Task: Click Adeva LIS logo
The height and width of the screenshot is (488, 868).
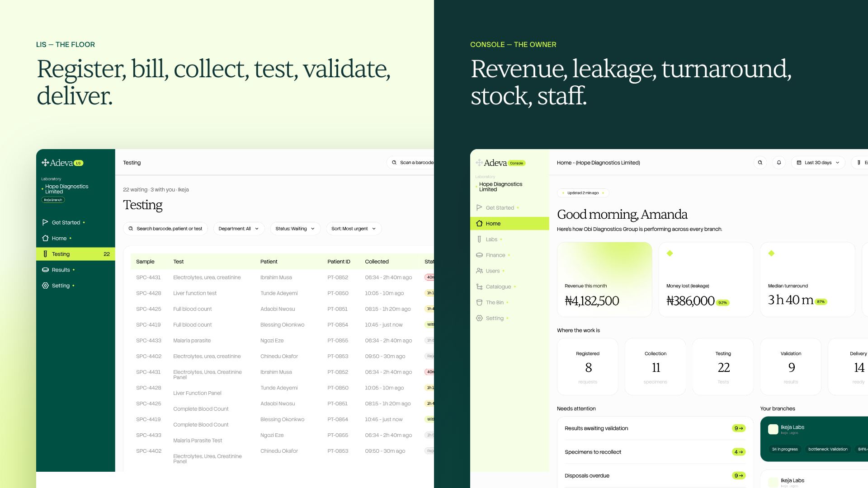Action: coord(62,163)
